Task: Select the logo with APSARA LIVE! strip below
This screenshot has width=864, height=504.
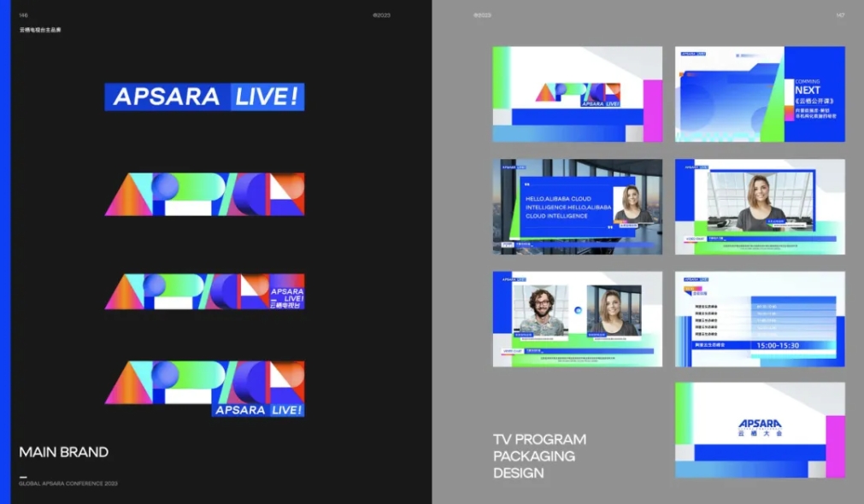Action: click(x=204, y=389)
